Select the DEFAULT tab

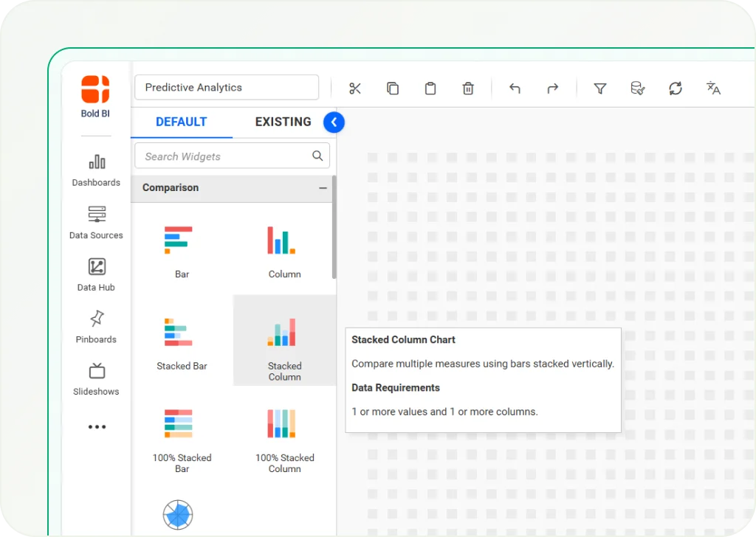[181, 122]
